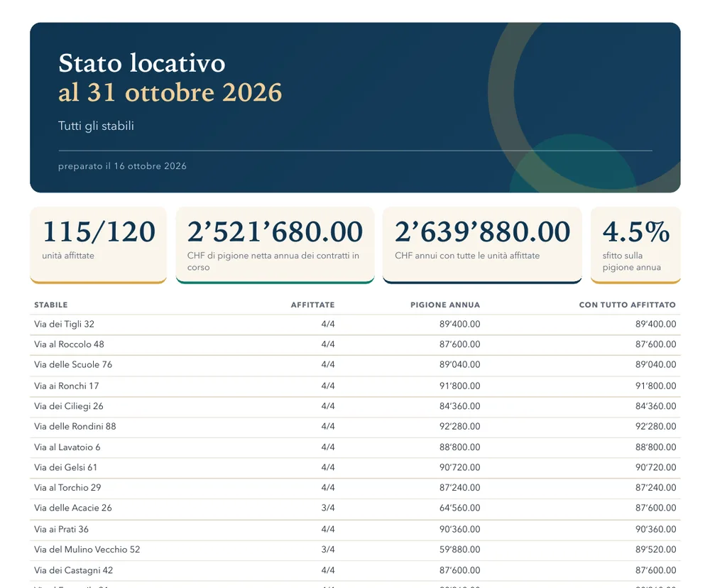Click Via delle Acacie 26 con tutto affittato 87'600.00
Image resolution: width=710 pixels, height=588 pixels.
tap(655, 508)
